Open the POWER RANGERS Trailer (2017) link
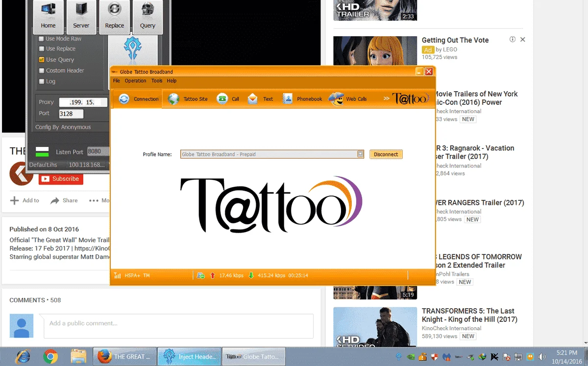The height and width of the screenshot is (366, 588). click(x=479, y=203)
